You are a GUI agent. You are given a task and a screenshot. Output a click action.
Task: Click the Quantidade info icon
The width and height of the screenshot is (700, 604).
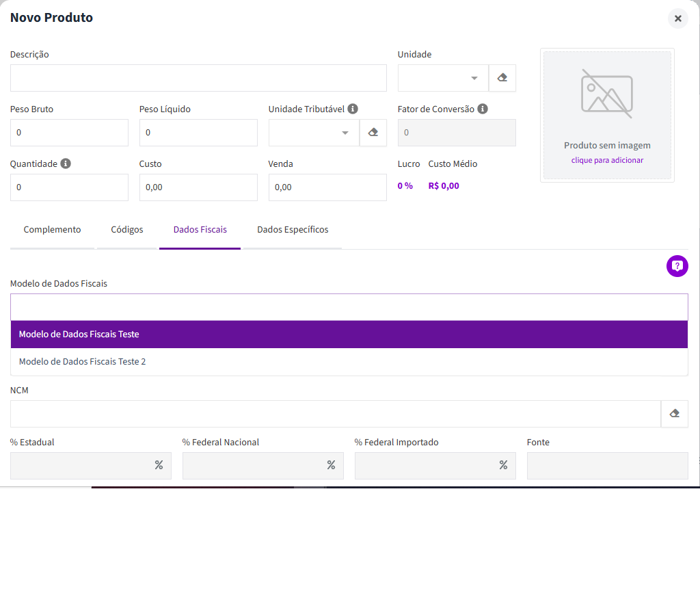[x=66, y=163]
